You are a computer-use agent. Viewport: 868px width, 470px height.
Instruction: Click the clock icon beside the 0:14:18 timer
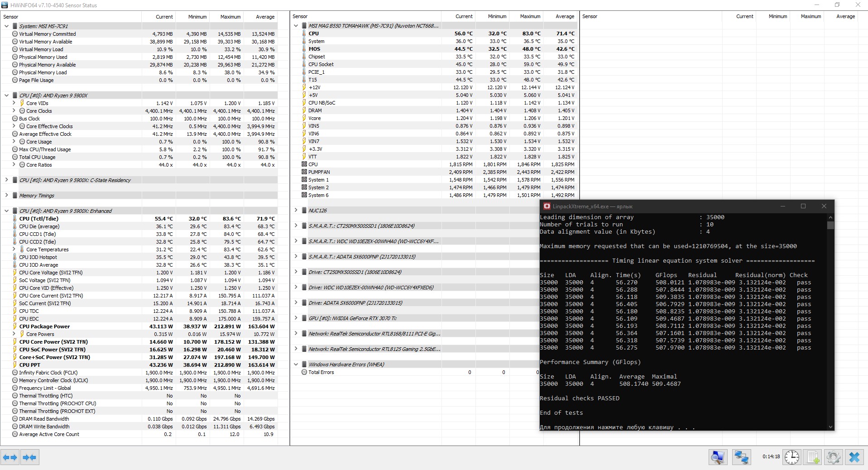click(x=791, y=457)
